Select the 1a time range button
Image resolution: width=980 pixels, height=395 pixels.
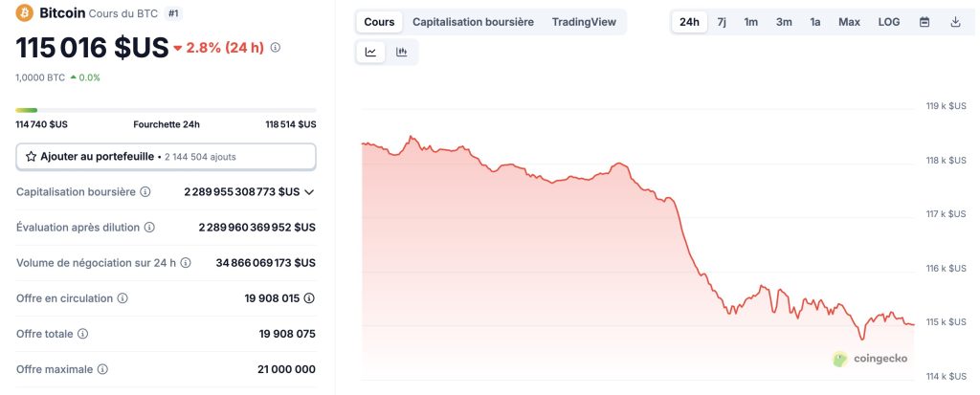click(x=815, y=22)
